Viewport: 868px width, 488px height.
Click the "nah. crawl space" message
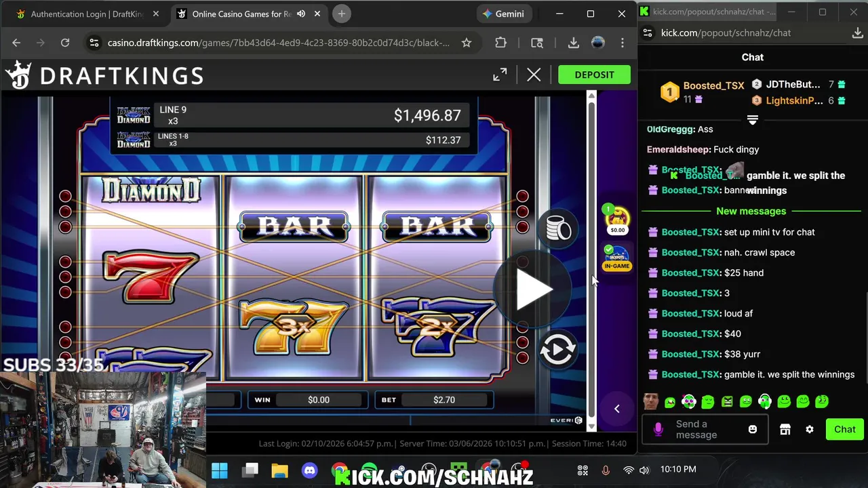[759, 253]
